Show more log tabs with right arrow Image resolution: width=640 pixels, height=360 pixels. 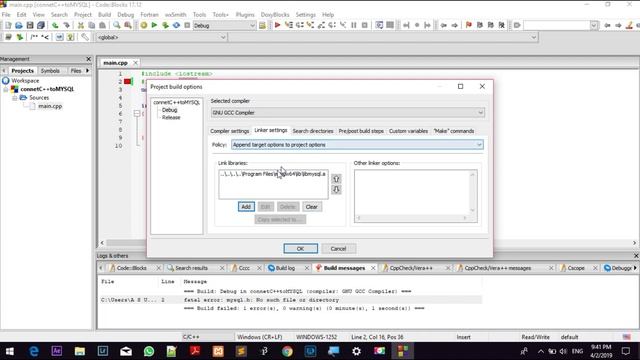pyautogui.click(x=635, y=268)
